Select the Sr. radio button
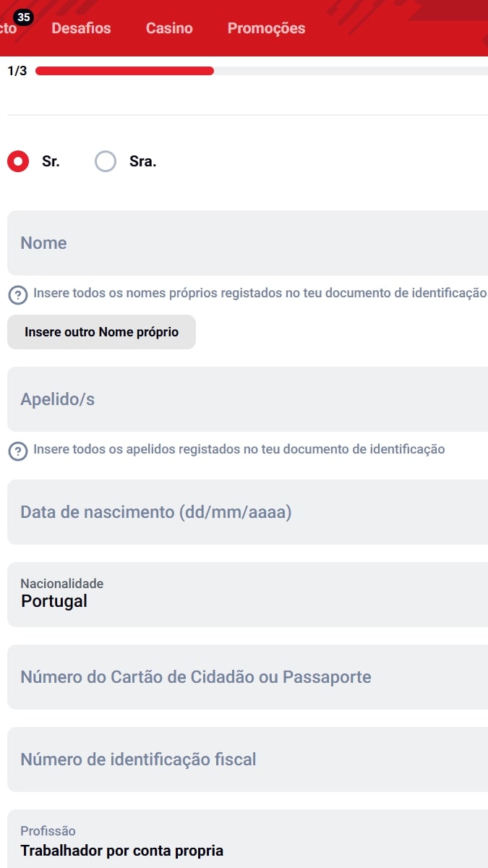 coord(18,161)
